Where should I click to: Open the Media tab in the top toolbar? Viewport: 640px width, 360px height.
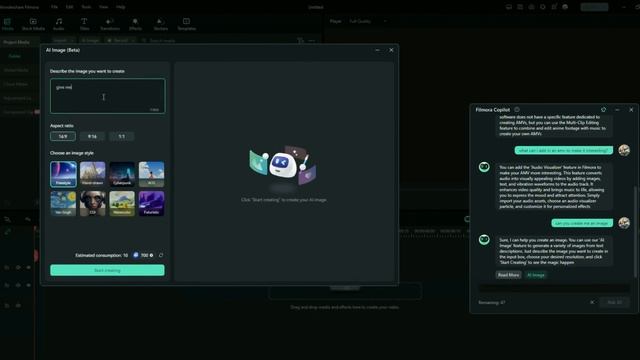pyautogui.click(x=8, y=24)
